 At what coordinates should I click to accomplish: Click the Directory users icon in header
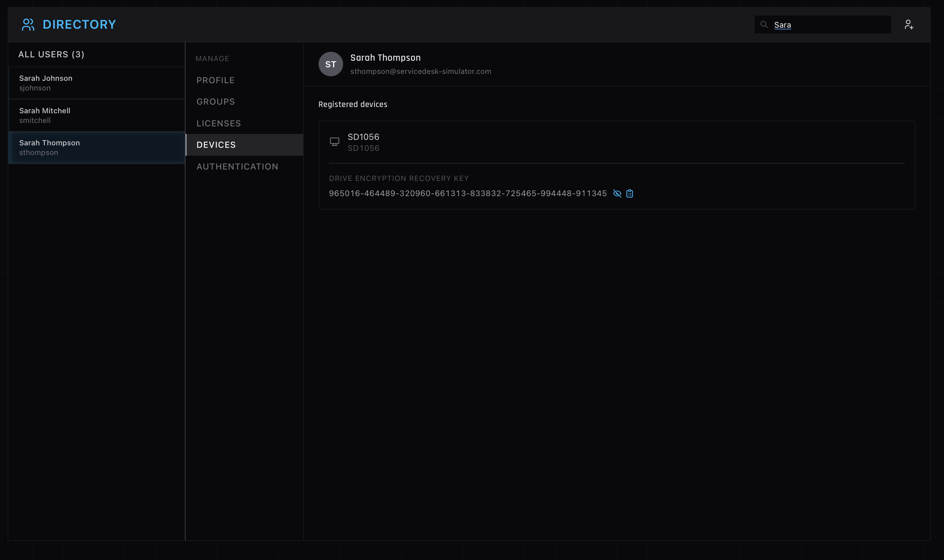[x=28, y=25]
